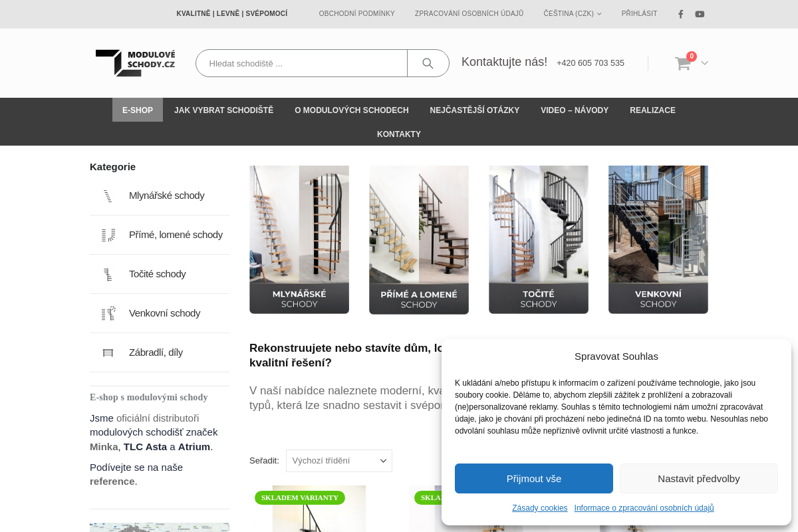Open Mlynářské schody banner image

click(x=299, y=239)
